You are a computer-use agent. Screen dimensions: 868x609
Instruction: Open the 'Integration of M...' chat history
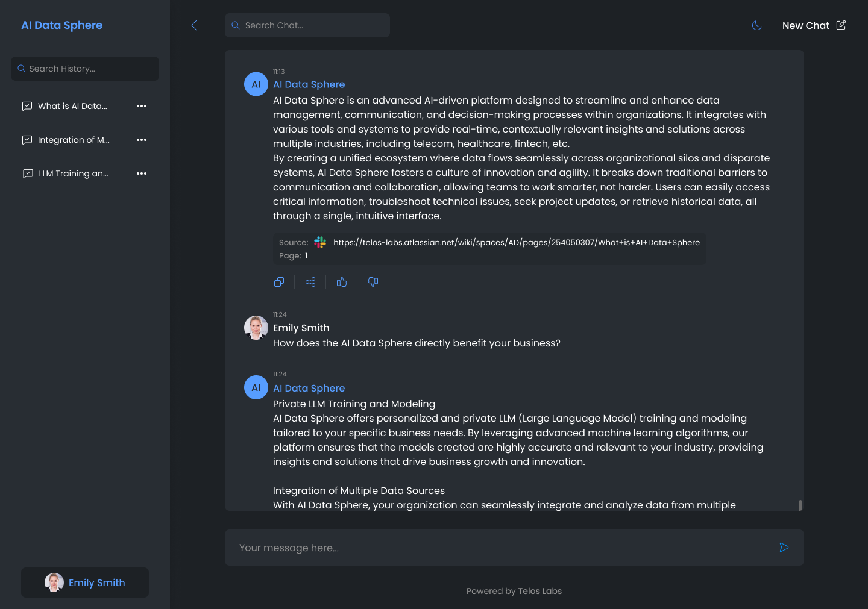(74, 140)
